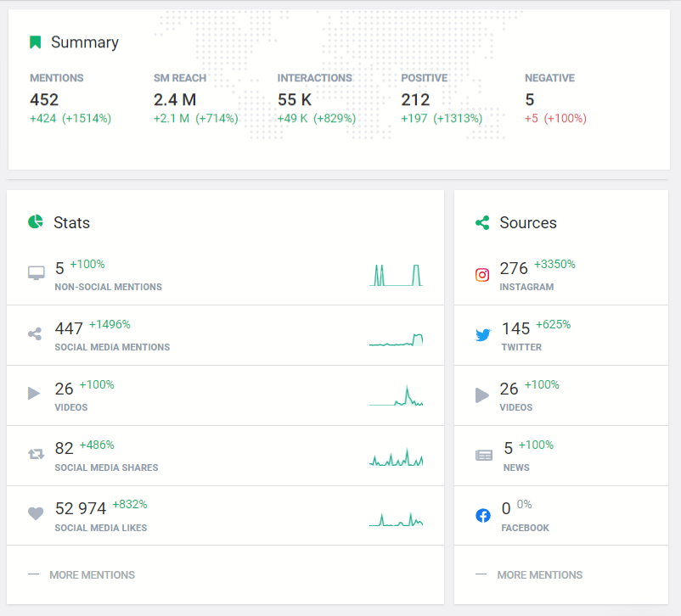Click the share icon beside Sources heading
This screenshot has height=616, width=681.
tap(482, 223)
